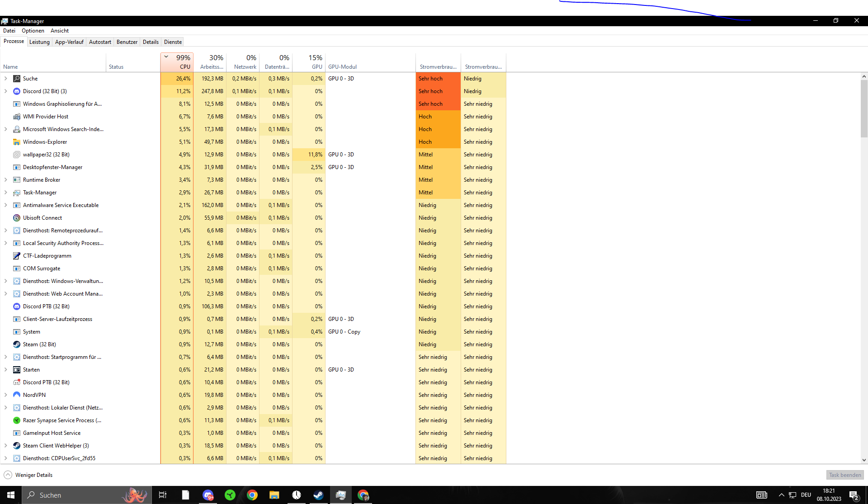Click the Razer Synapse Service icon
The width and height of the screenshot is (868, 504).
17,420
